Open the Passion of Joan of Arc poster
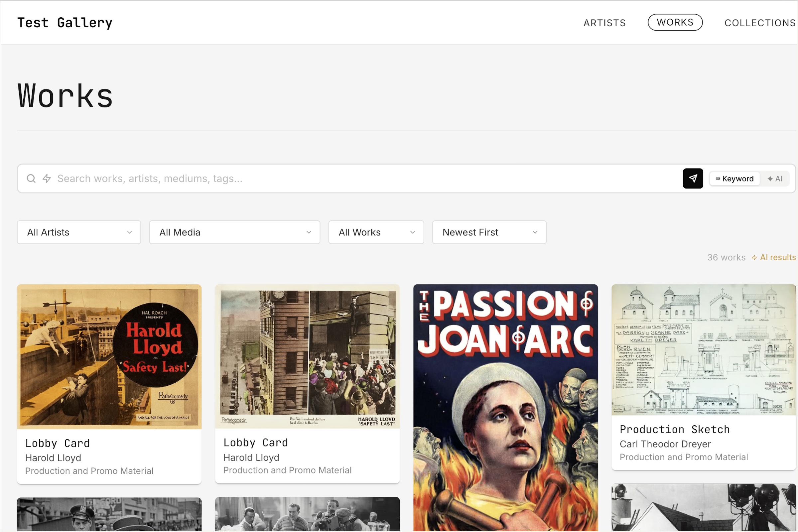Screen dimensions: 798x532 505,408
